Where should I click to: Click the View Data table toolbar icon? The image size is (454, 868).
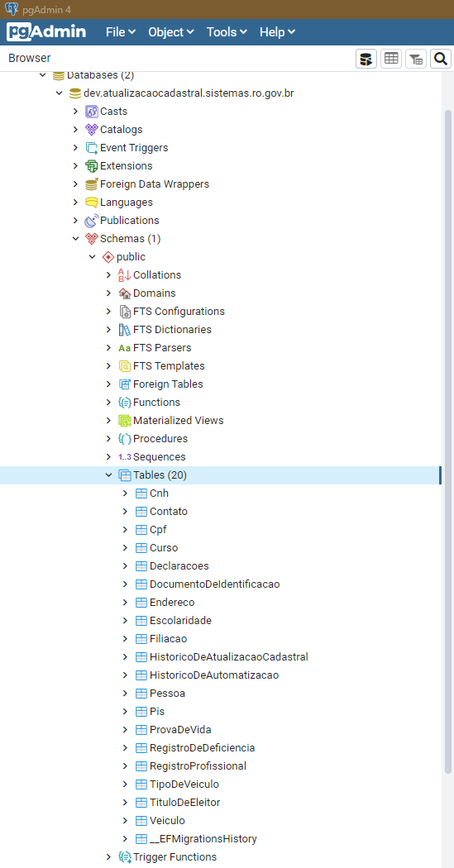click(391, 59)
